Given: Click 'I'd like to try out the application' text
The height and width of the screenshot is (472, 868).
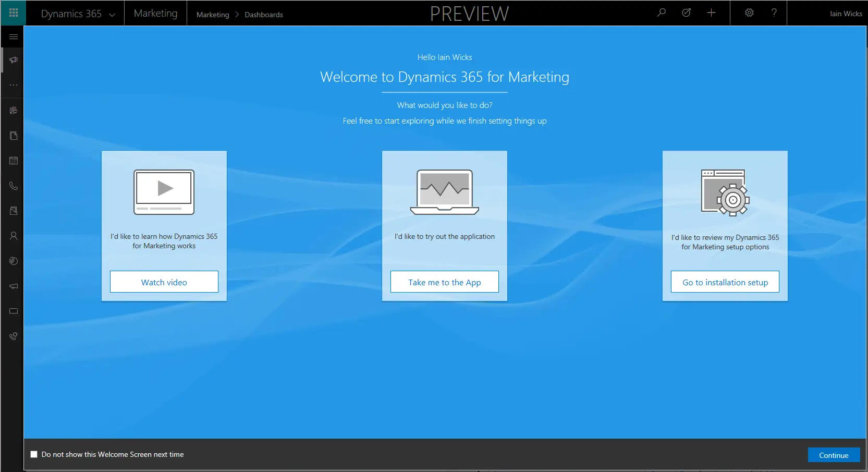Looking at the screenshot, I should tap(445, 236).
